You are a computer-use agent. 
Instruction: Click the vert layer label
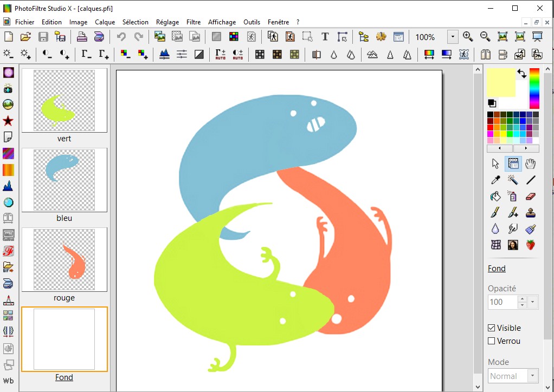pyautogui.click(x=64, y=138)
